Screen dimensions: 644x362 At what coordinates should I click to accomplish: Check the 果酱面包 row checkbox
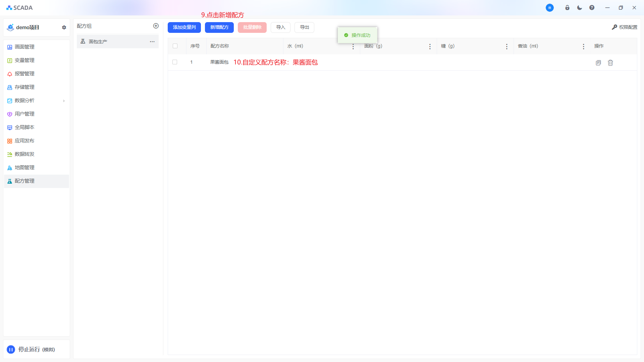(x=175, y=62)
